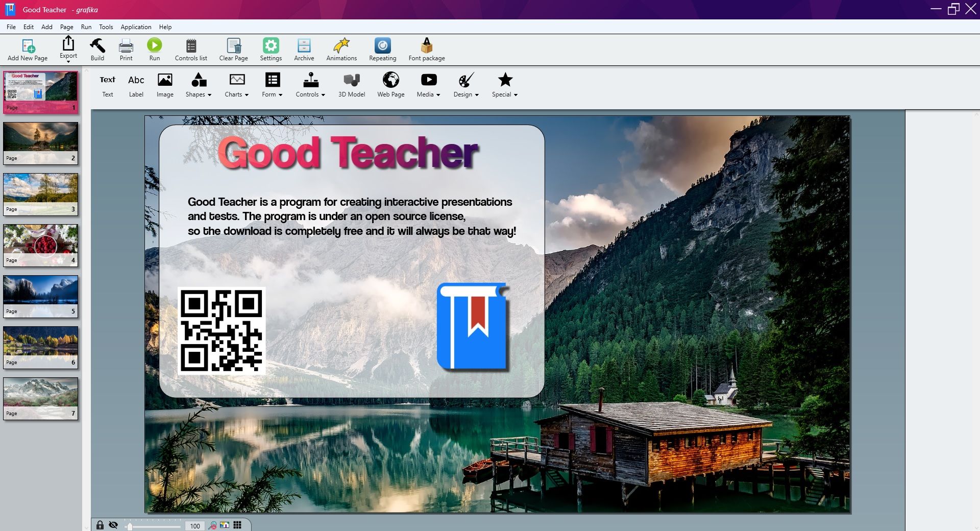Click the Clear Page button
Screen dimensions: 980x531
coord(233,50)
